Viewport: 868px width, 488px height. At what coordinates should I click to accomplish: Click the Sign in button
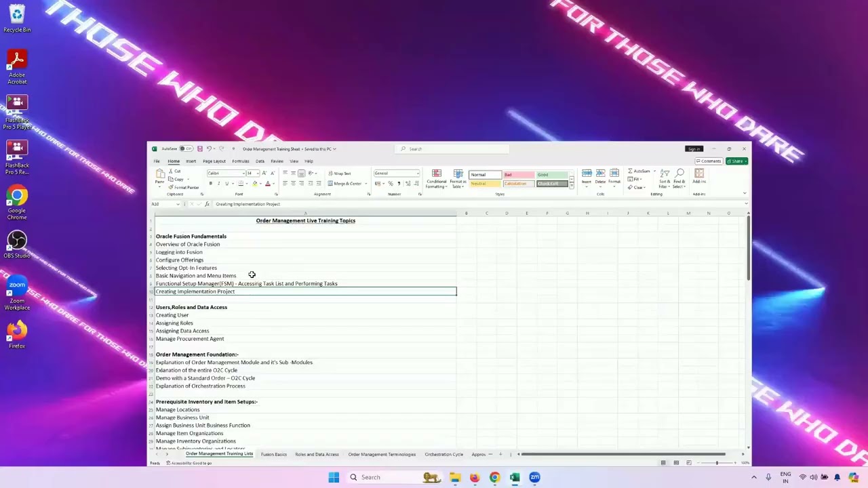(694, 149)
